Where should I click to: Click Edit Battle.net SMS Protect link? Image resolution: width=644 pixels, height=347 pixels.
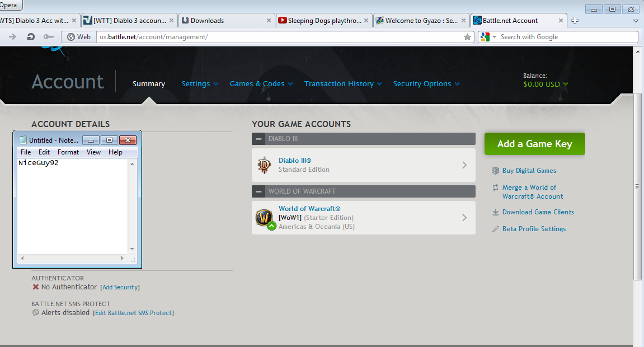(x=134, y=313)
